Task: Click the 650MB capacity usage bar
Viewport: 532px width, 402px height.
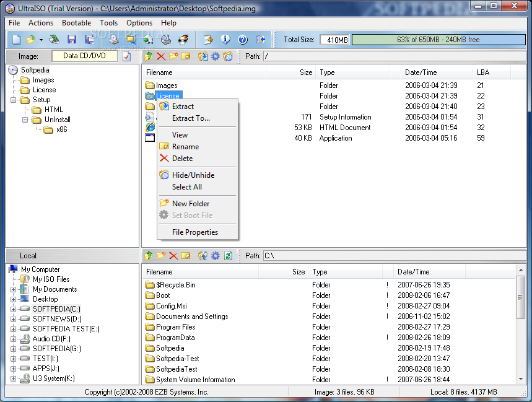Action: [438, 40]
